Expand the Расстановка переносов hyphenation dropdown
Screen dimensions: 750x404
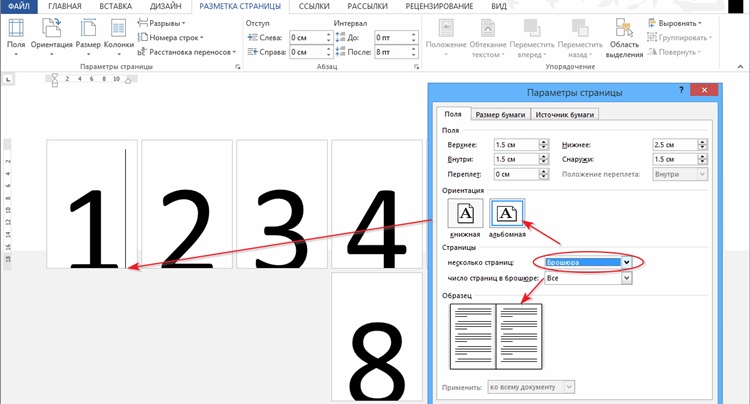(x=187, y=52)
